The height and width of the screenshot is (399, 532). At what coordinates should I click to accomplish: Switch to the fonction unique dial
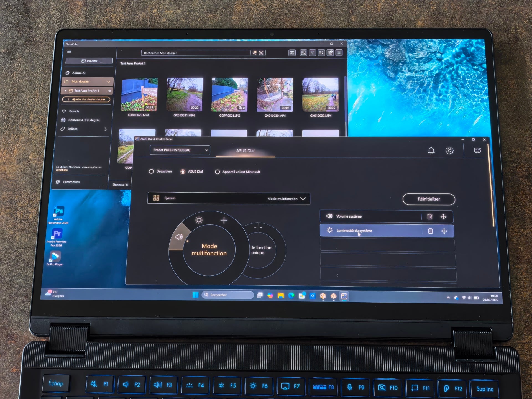(x=261, y=250)
